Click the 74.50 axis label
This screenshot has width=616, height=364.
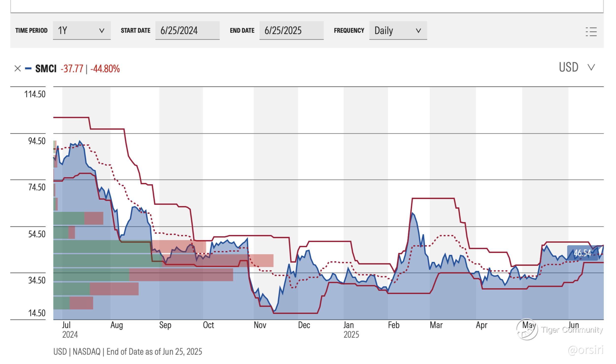click(x=37, y=187)
